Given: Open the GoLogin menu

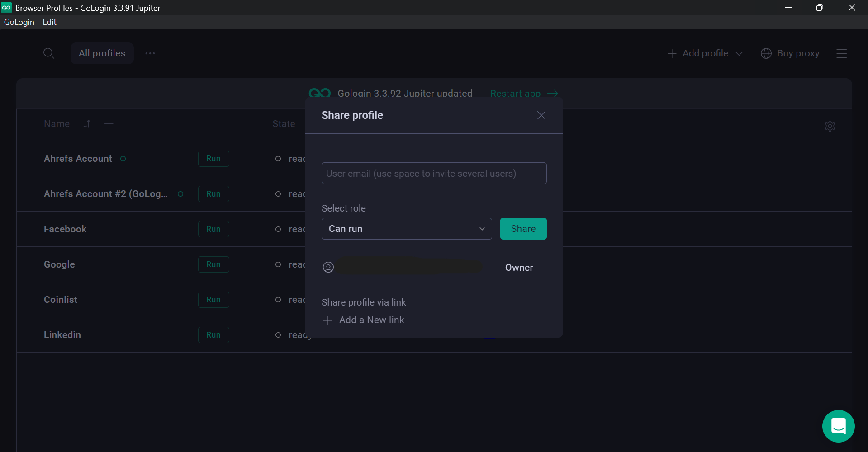Looking at the screenshot, I should tap(19, 22).
